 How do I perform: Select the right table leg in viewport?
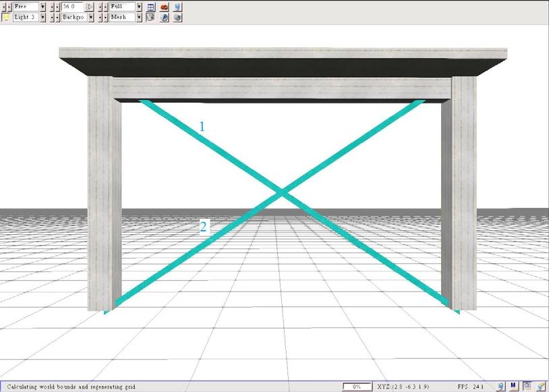[x=459, y=194]
